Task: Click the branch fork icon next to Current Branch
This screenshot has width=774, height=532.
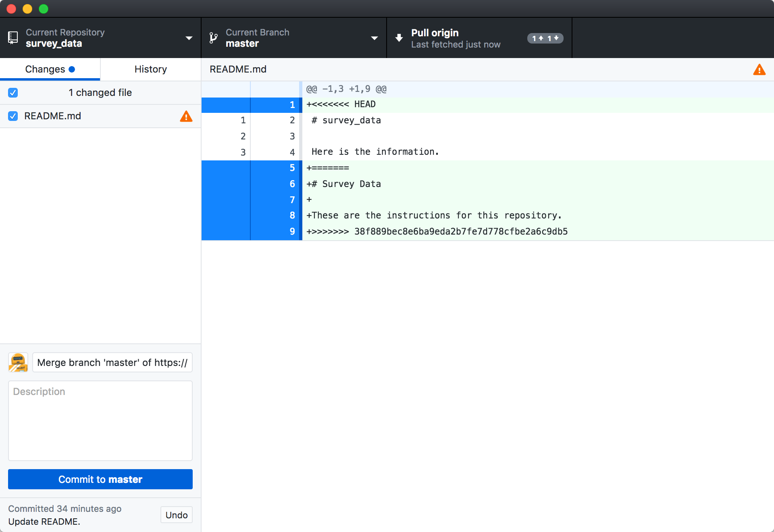Action: [214, 38]
